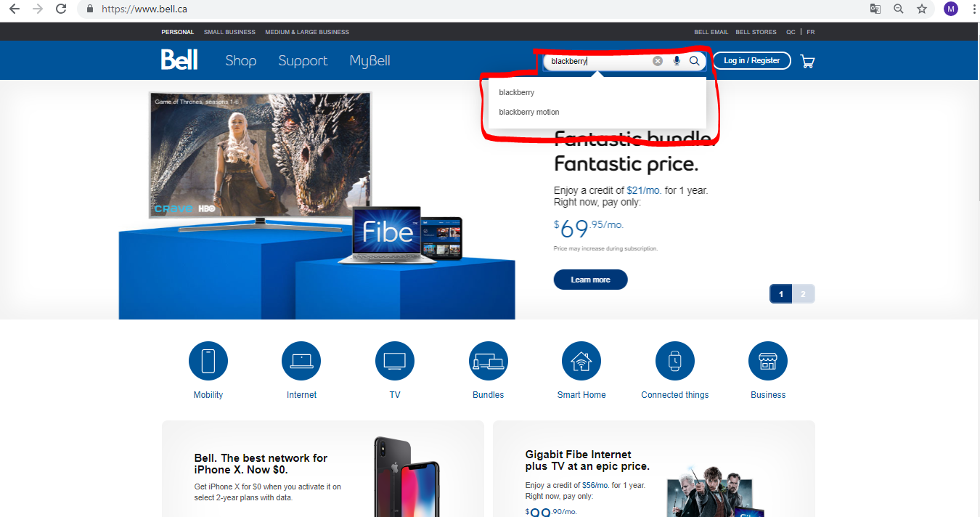Image resolution: width=980 pixels, height=517 pixels.
Task: Click the Bell logo
Action: 179,60
